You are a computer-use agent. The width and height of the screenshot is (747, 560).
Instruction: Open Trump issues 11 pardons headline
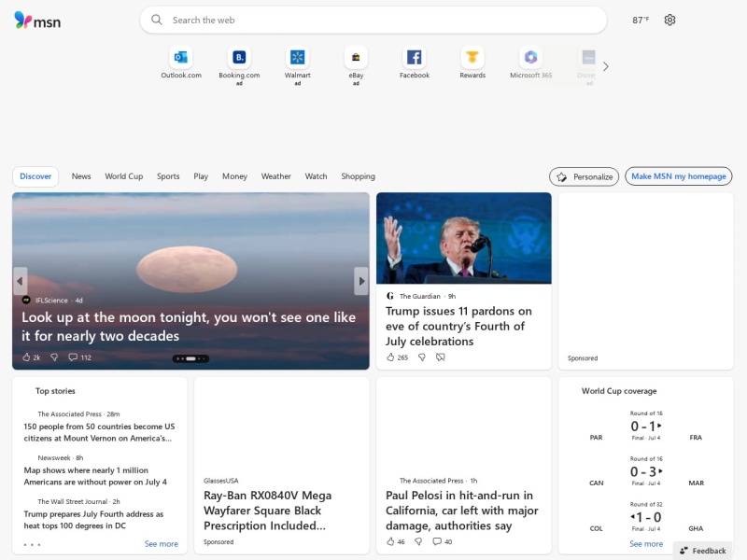tap(458, 326)
